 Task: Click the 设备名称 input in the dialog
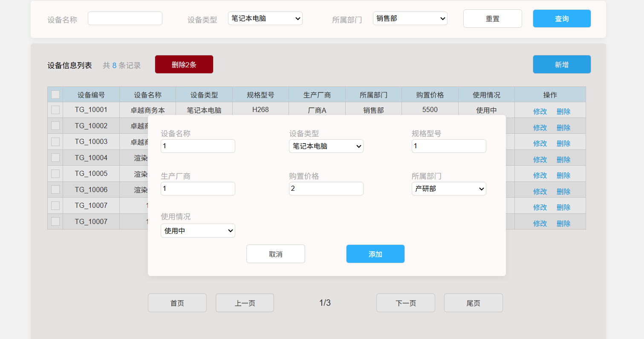coord(198,146)
